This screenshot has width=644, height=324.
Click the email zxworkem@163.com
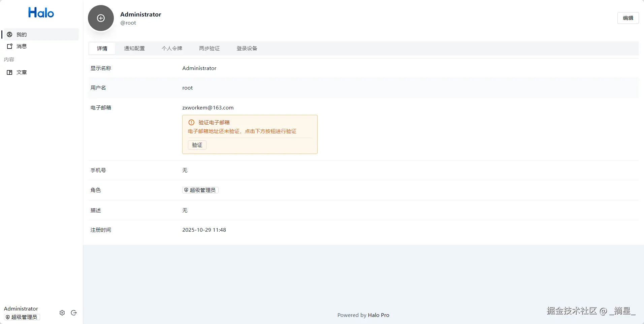[x=208, y=108]
